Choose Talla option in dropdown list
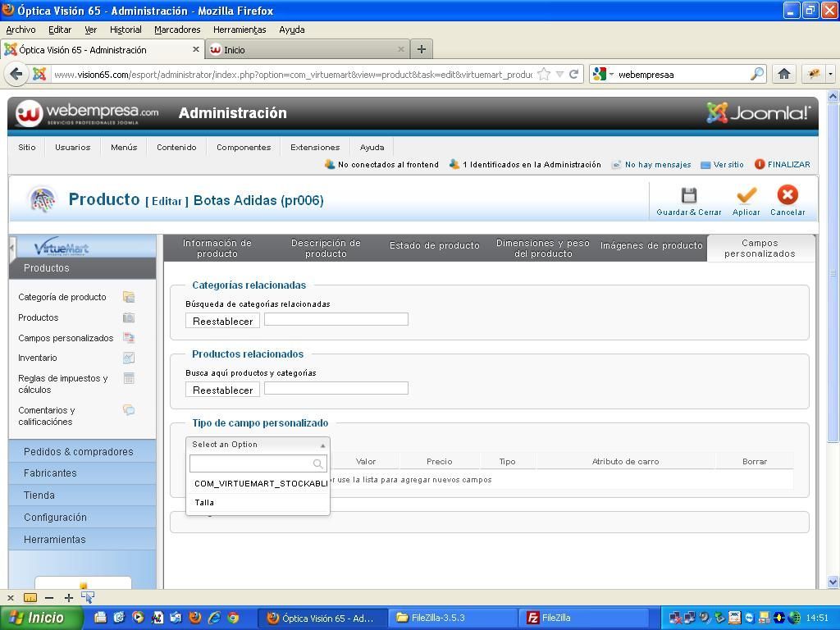 pos(258,503)
